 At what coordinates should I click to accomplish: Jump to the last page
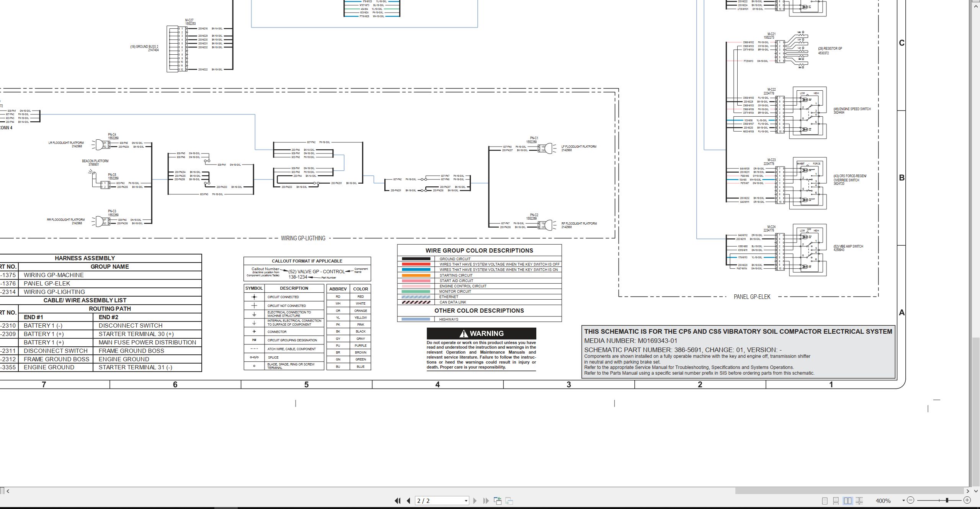click(486, 501)
